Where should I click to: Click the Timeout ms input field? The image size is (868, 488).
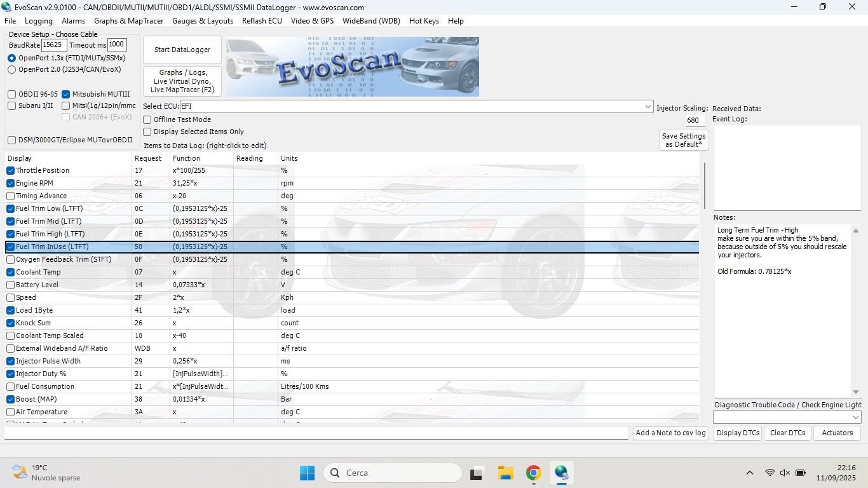point(117,44)
